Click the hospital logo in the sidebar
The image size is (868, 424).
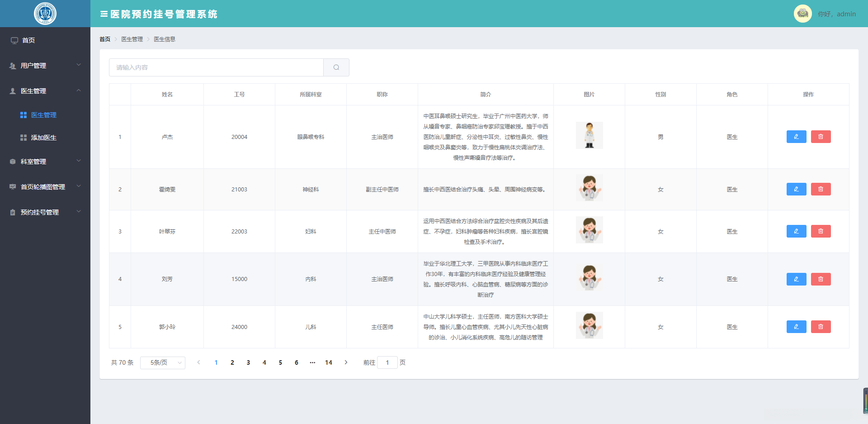pyautogui.click(x=45, y=14)
